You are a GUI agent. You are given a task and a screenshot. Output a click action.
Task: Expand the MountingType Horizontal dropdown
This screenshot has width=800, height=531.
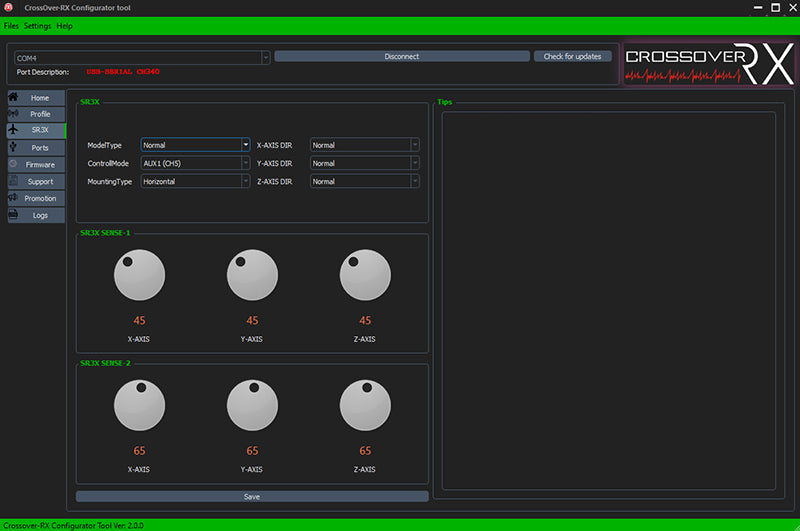195,181
